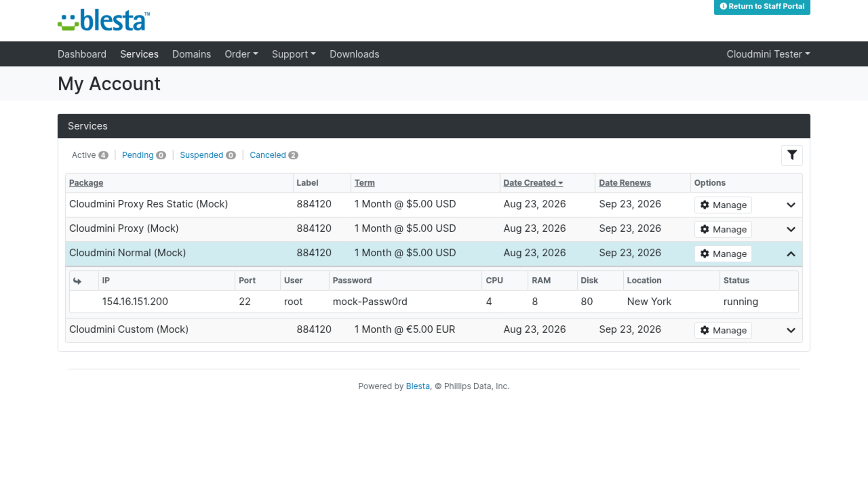This screenshot has height=488, width=868.
Task: Open Dashboard in the navigation bar
Action: [x=82, y=54]
